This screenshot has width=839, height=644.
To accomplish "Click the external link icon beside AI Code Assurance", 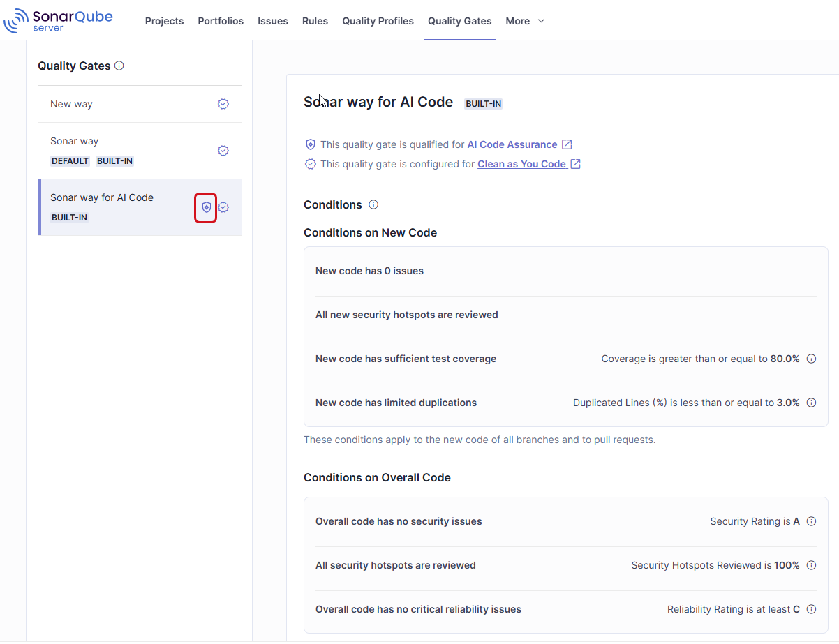I will click(x=567, y=144).
